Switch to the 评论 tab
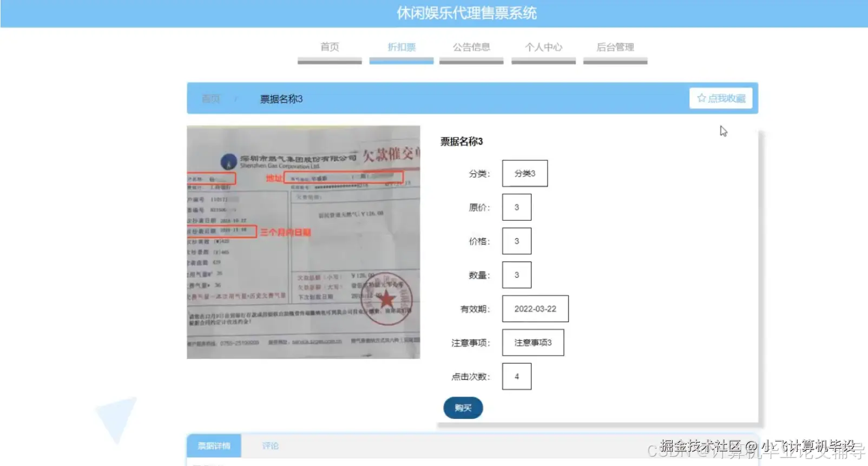The width and height of the screenshot is (868, 466). click(271, 446)
